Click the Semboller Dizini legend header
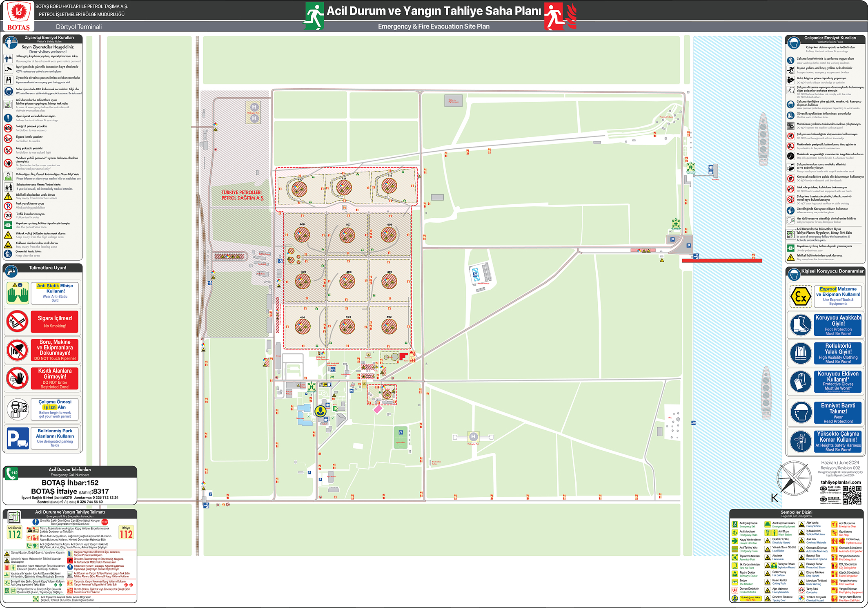 796,512
